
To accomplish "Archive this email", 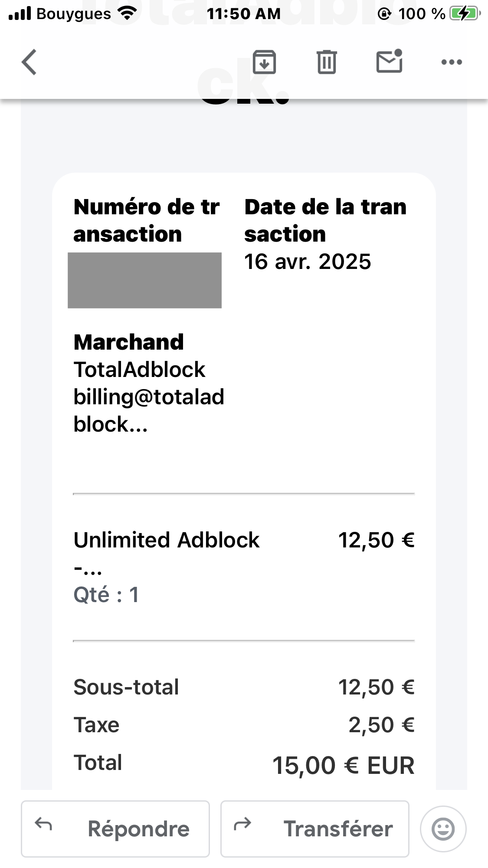I will (264, 62).
